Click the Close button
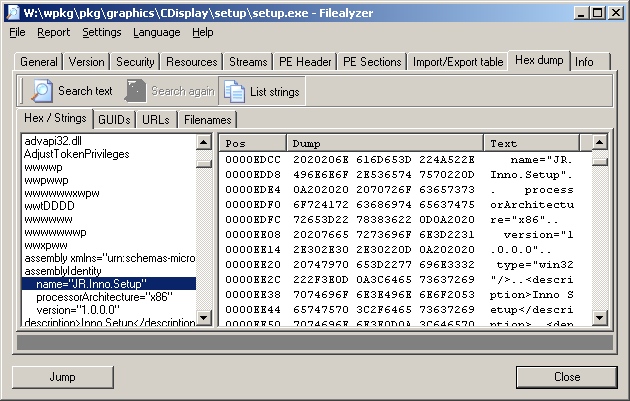The width and height of the screenshot is (630, 401). [x=567, y=377]
